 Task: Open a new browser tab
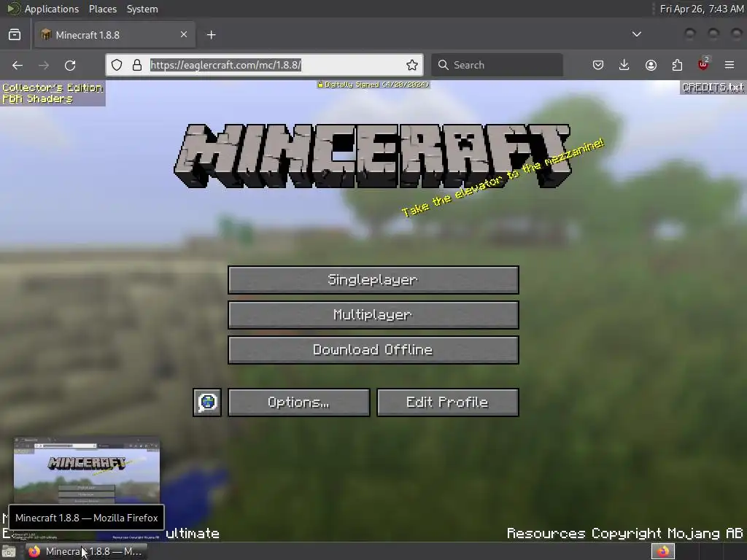pyautogui.click(x=212, y=35)
